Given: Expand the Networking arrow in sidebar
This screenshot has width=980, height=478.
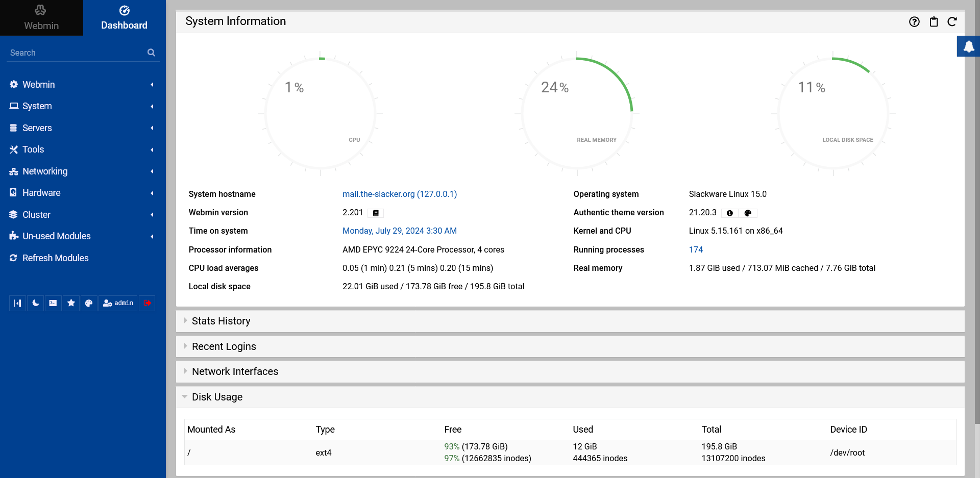Looking at the screenshot, I should tap(152, 171).
